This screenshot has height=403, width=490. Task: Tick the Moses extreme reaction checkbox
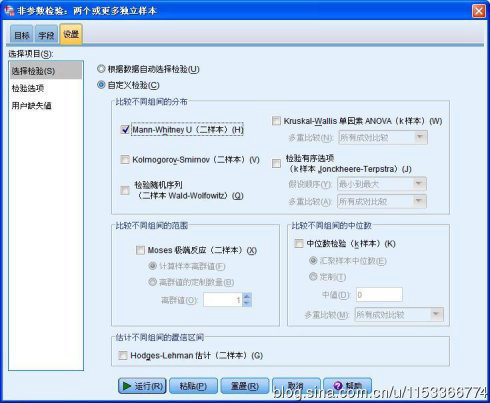[140, 250]
